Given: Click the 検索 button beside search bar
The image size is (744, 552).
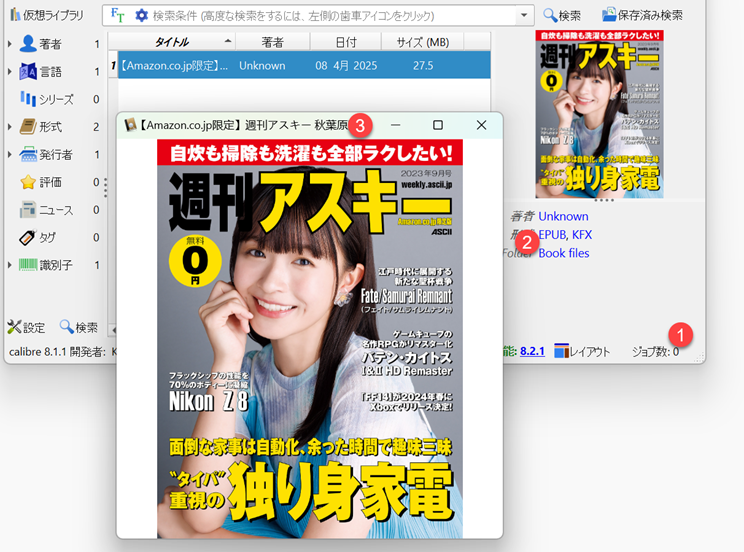Looking at the screenshot, I should click(562, 15).
